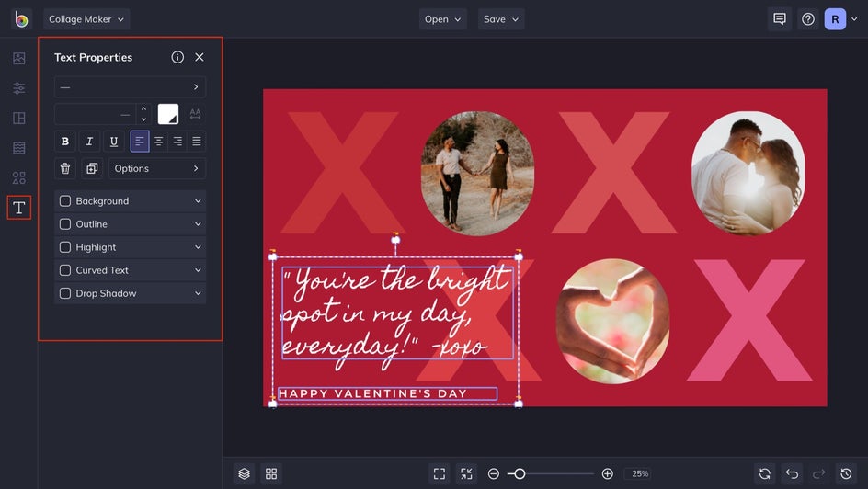This screenshot has height=489, width=868.
Task: Open the font family selector
Action: point(130,86)
